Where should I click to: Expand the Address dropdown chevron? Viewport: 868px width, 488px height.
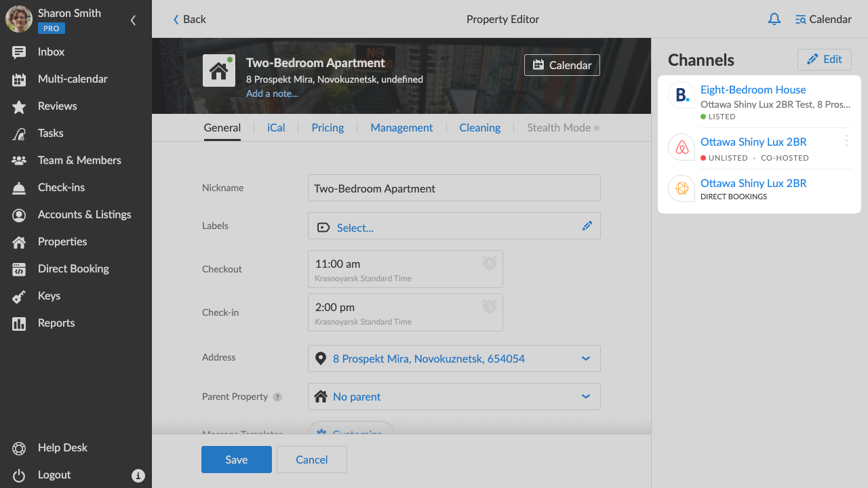click(x=586, y=359)
